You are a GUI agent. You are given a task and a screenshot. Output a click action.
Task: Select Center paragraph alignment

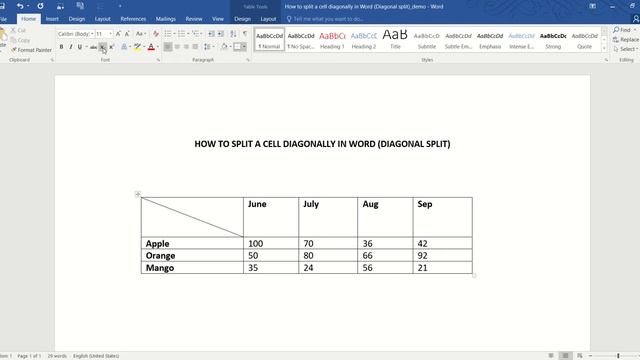pos(177,47)
